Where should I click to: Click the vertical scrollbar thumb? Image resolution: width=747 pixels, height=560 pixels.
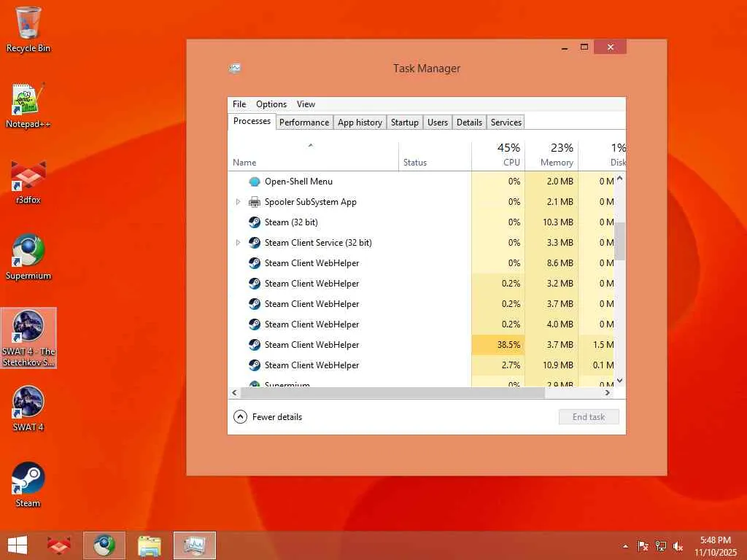click(x=620, y=241)
